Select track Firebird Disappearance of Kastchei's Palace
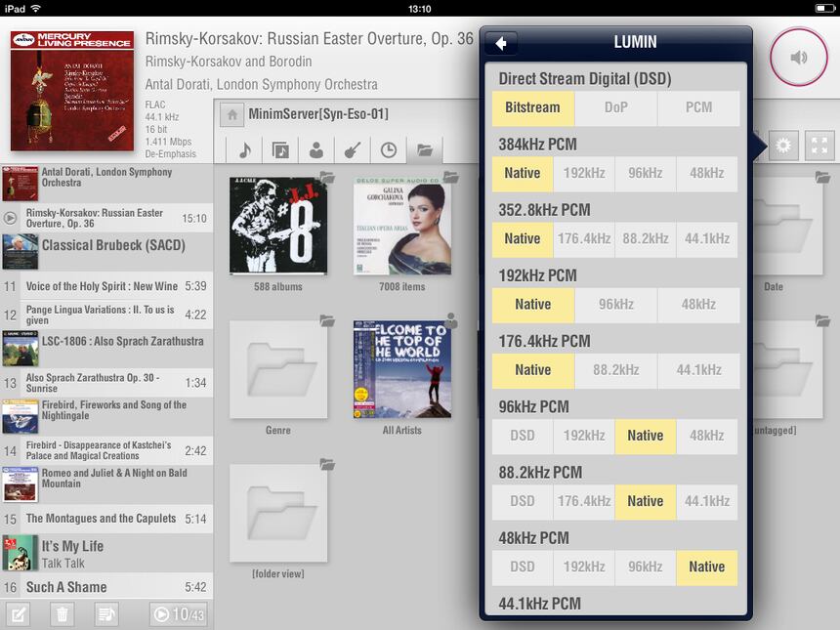Viewport: 840px width, 630px height. point(106,450)
